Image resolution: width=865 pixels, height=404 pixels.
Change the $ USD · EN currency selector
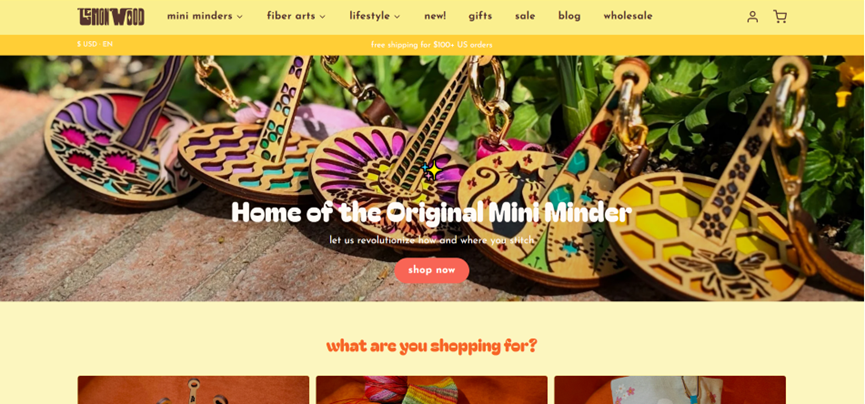[95, 44]
